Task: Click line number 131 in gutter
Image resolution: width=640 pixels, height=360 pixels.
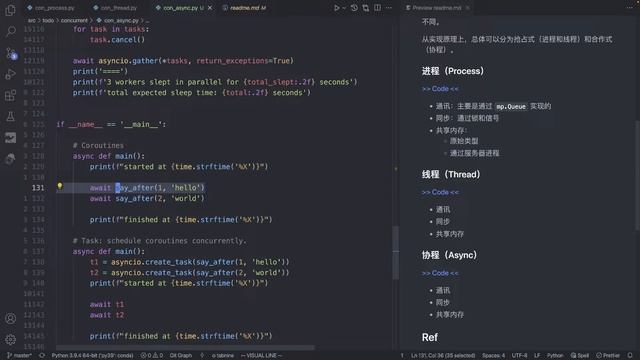Action: click(38, 188)
